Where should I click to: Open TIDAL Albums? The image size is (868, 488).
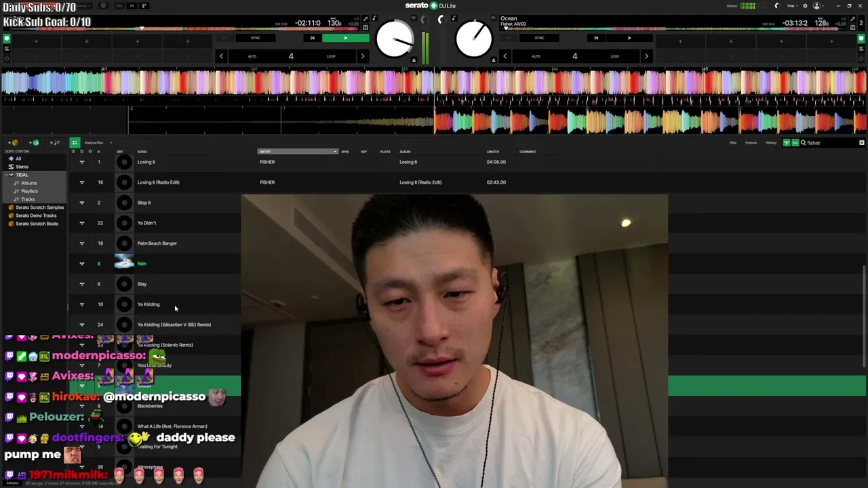(x=28, y=183)
